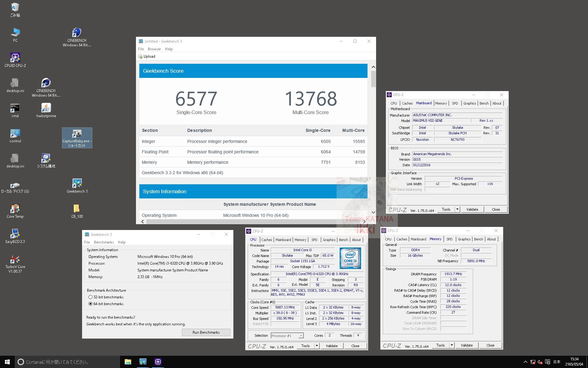Viewport: 588px width, 368px height.
Task: Open Bench tab in CPU-Z CPU window
Action: (x=343, y=240)
